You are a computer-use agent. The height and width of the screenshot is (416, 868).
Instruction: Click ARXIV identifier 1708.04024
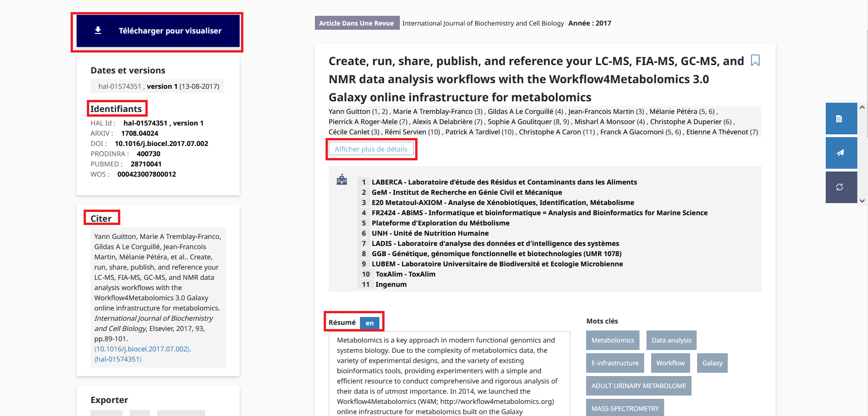click(140, 133)
